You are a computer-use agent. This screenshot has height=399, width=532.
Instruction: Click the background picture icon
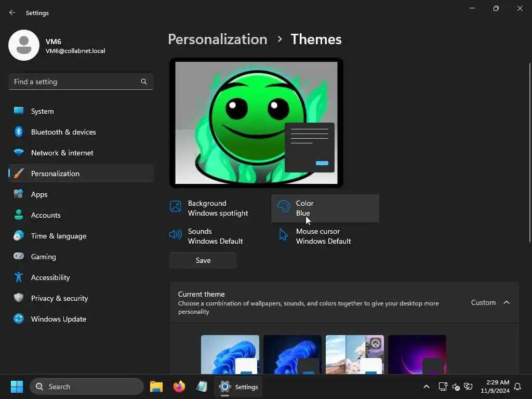pyautogui.click(x=176, y=206)
